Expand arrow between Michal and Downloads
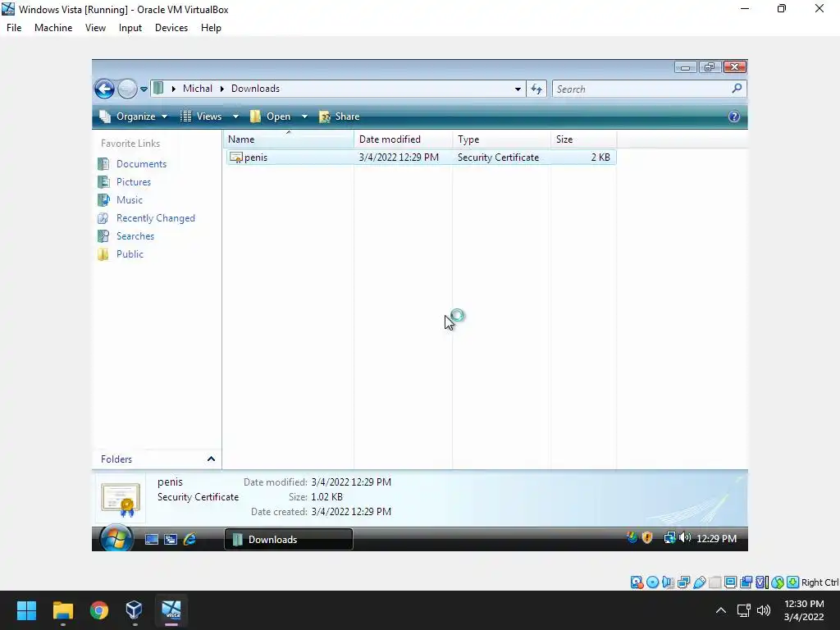 [x=221, y=89]
